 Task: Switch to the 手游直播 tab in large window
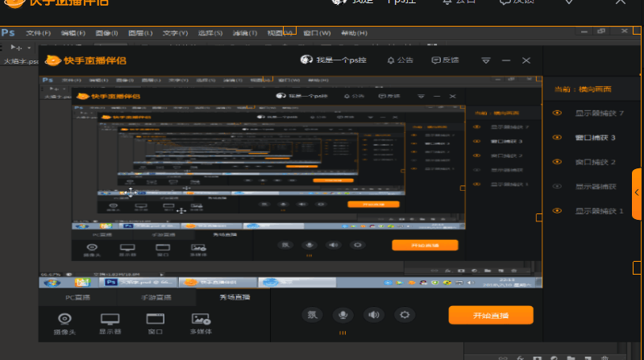[x=156, y=298]
